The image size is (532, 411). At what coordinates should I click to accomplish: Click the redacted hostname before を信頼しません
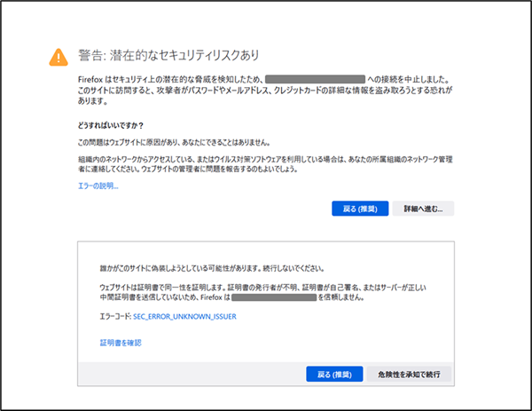click(263, 298)
